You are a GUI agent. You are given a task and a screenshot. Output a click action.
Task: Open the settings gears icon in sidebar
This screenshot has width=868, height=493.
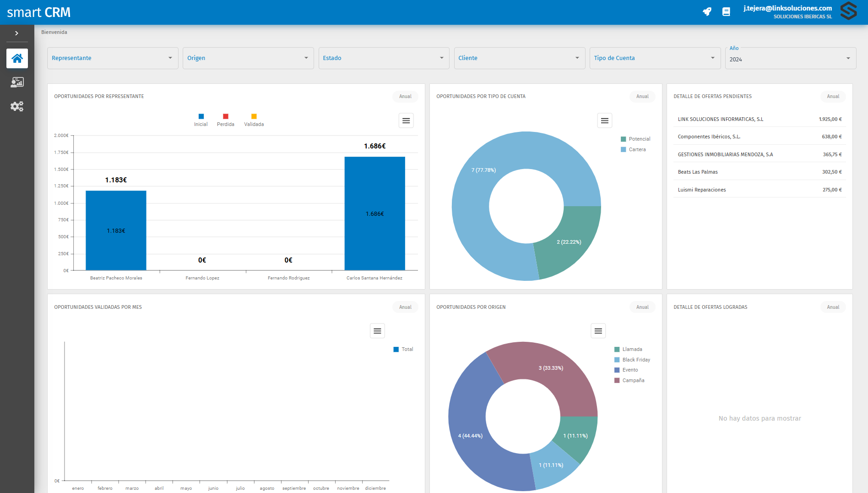click(17, 106)
